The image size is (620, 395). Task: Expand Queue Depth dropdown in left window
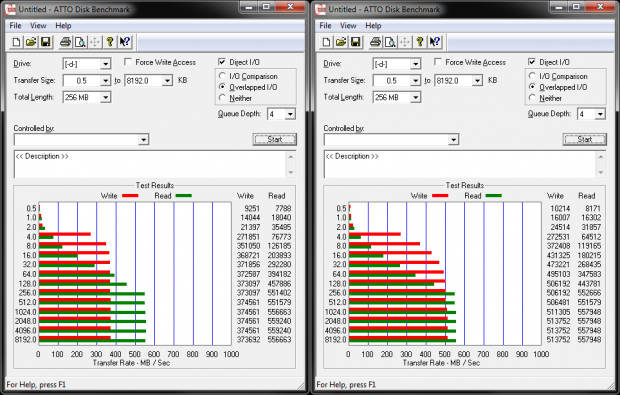[290, 114]
